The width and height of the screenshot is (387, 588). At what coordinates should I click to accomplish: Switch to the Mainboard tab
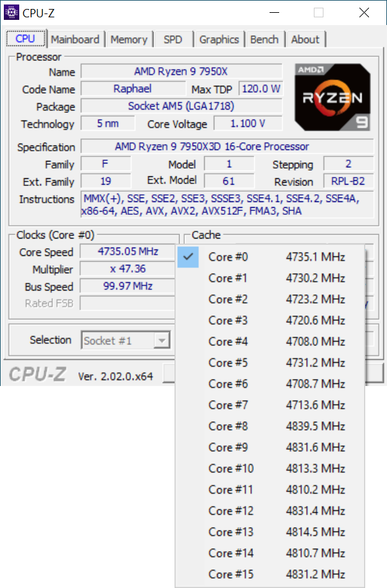click(x=75, y=39)
